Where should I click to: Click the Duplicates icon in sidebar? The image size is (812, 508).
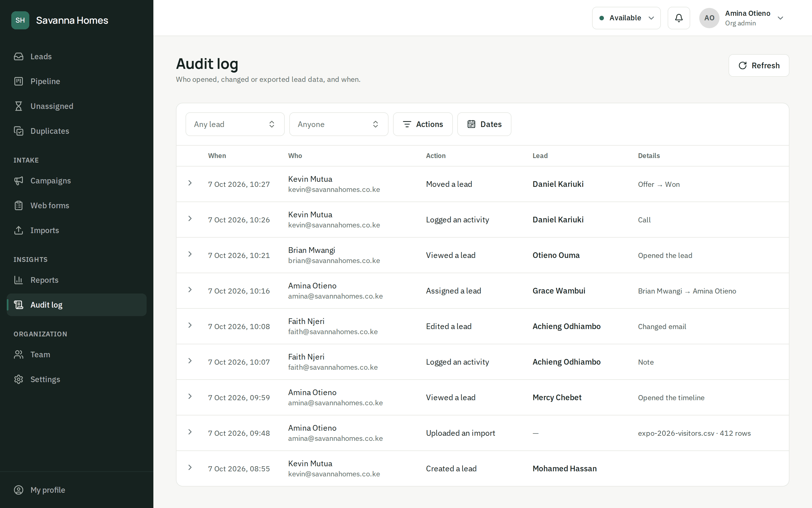[x=19, y=131]
